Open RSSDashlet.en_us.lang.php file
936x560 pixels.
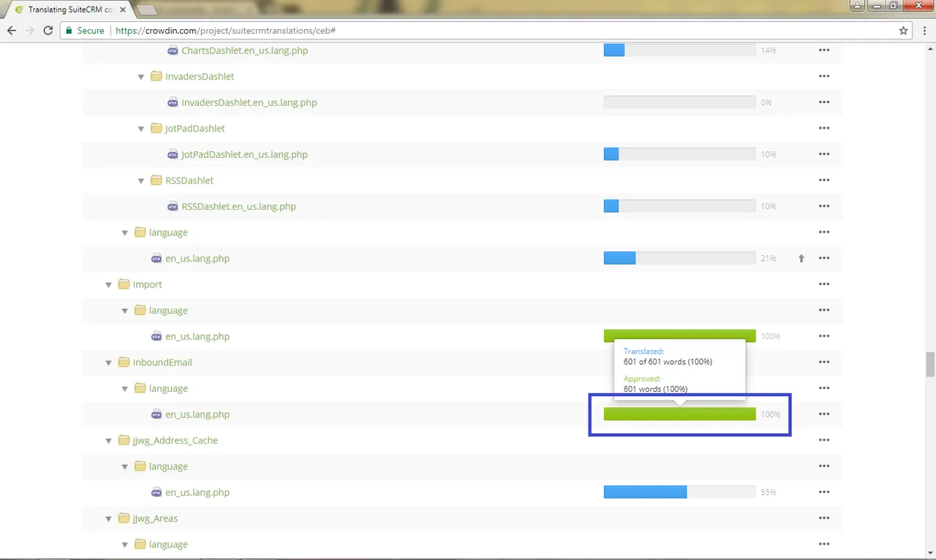pyautogui.click(x=239, y=206)
